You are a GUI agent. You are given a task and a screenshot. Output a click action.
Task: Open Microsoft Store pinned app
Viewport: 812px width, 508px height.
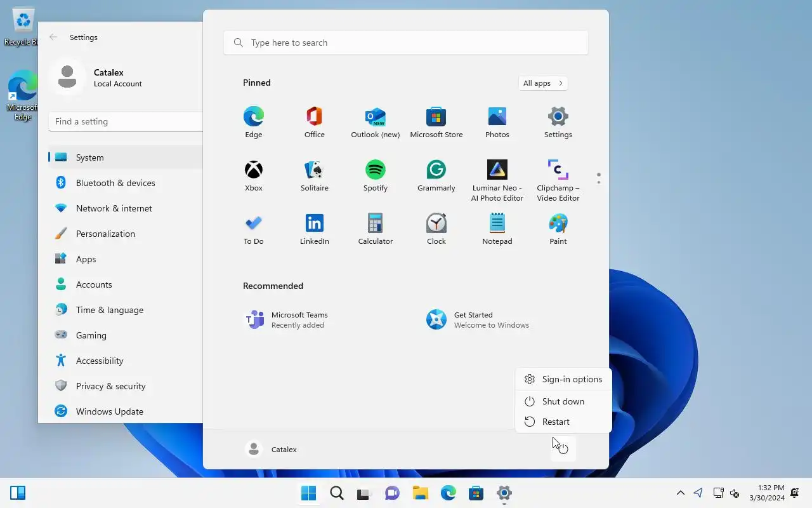click(436, 122)
